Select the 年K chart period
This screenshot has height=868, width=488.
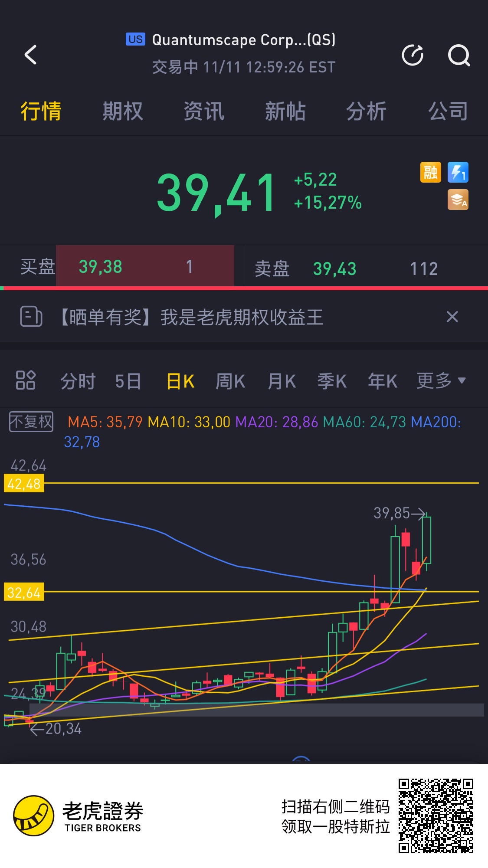point(383,381)
